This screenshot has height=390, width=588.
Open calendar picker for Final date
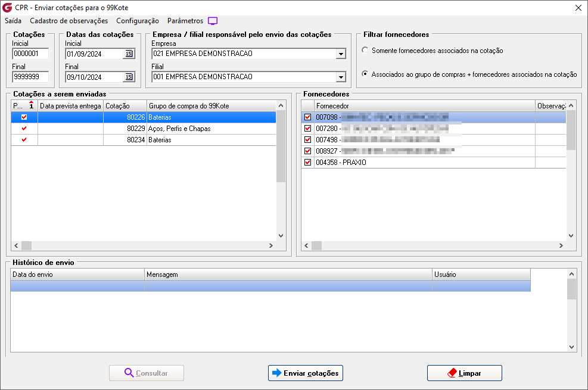(129, 77)
